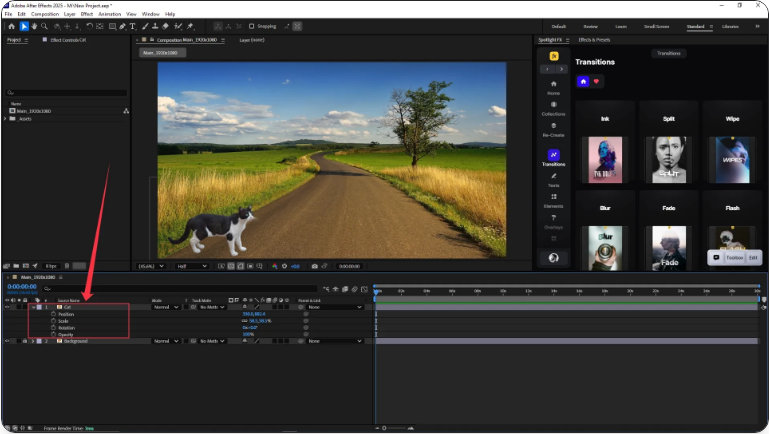Image resolution: width=769 pixels, height=434 pixels.
Task: Open Texts section in Spotlight FX sidebar
Action: click(553, 179)
